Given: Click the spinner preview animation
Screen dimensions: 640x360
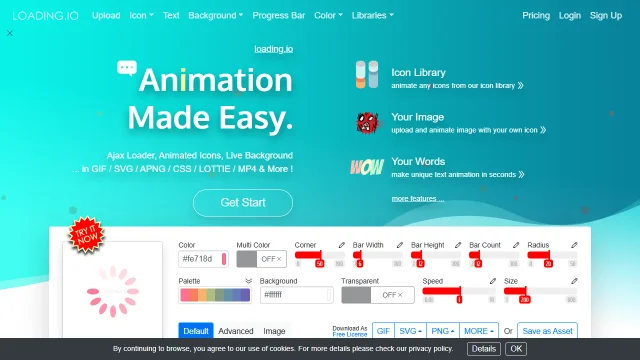Looking at the screenshot, I should click(113, 291).
